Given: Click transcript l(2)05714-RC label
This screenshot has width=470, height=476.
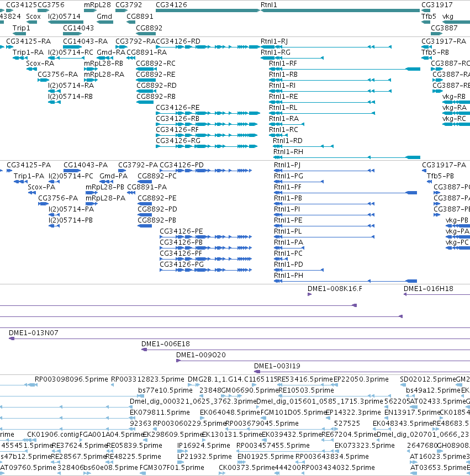Looking at the screenshot, I should (x=71, y=52).
